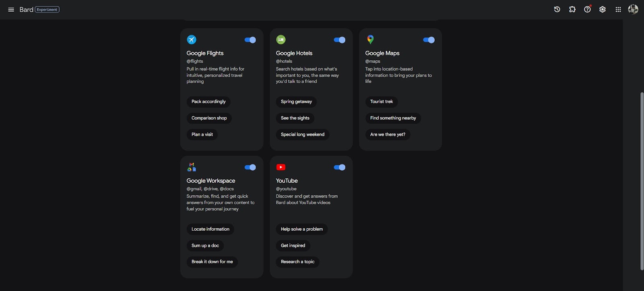Open the Google apps grid
Screen dimensions: 644x291
tap(618, 9)
